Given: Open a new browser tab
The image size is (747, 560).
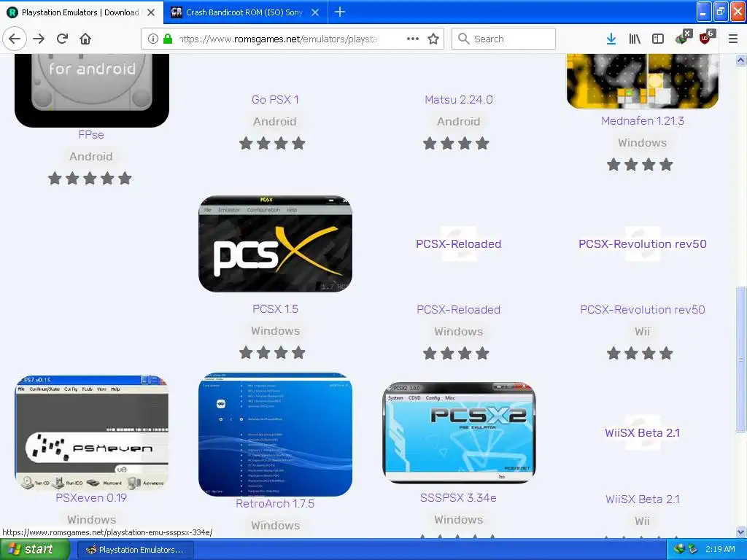Looking at the screenshot, I should tap(340, 12).
